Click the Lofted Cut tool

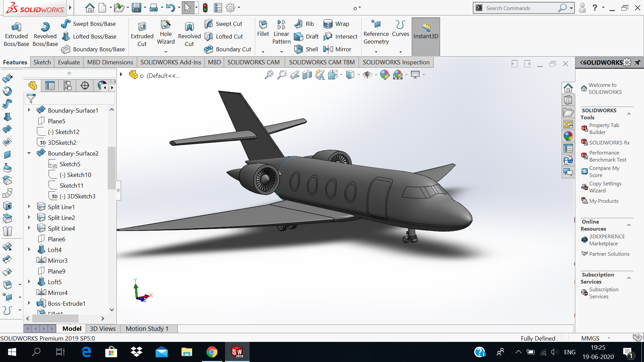click(224, 37)
